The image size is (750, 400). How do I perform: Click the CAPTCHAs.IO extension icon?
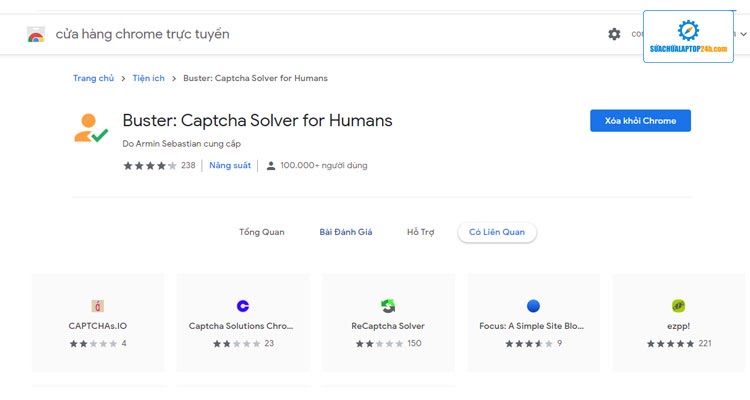[97, 306]
